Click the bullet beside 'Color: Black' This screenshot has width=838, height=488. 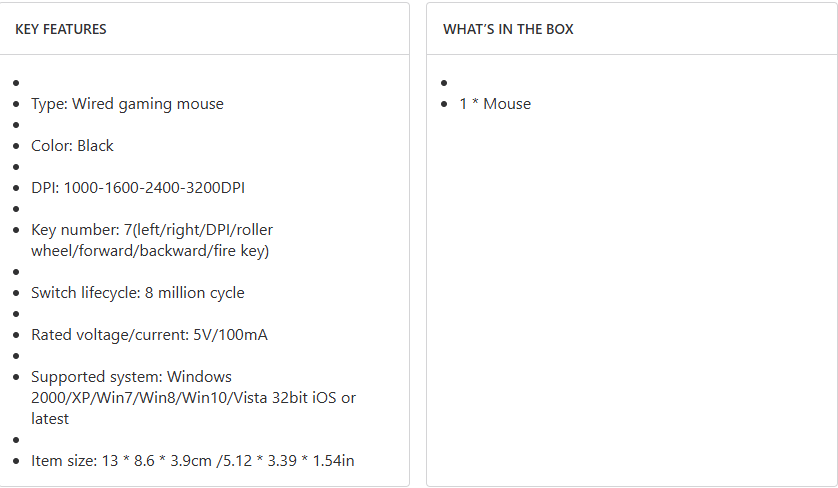(x=16, y=146)
